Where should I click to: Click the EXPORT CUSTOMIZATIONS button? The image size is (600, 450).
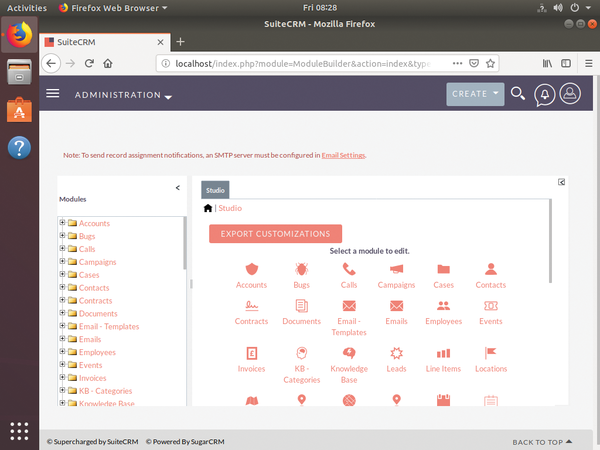tap(276, 234)
